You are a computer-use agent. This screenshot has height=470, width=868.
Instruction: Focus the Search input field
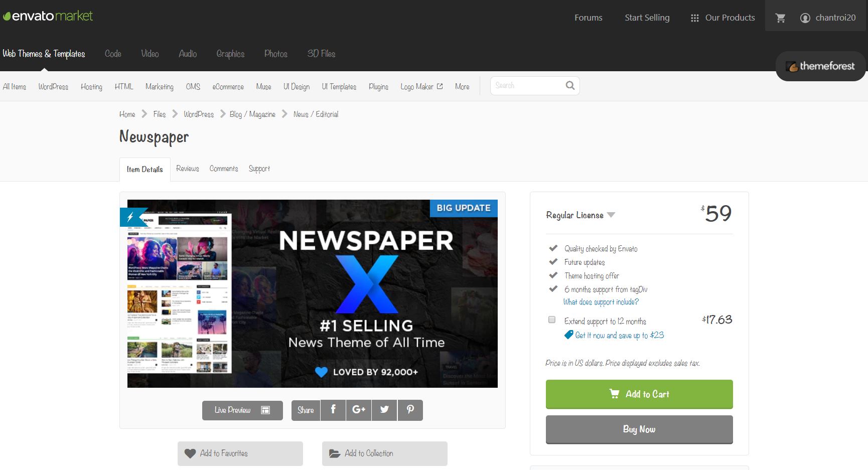[528, 86]
